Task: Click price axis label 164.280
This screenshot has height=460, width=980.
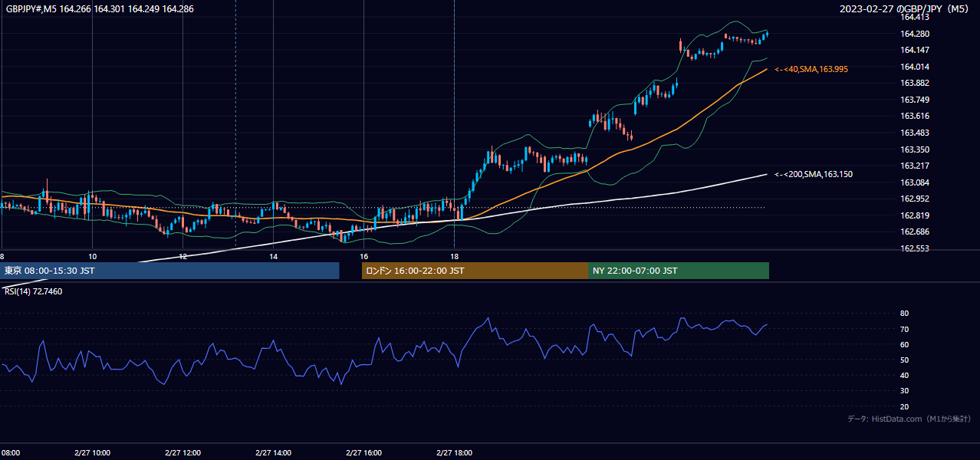Action: (914, 34)
